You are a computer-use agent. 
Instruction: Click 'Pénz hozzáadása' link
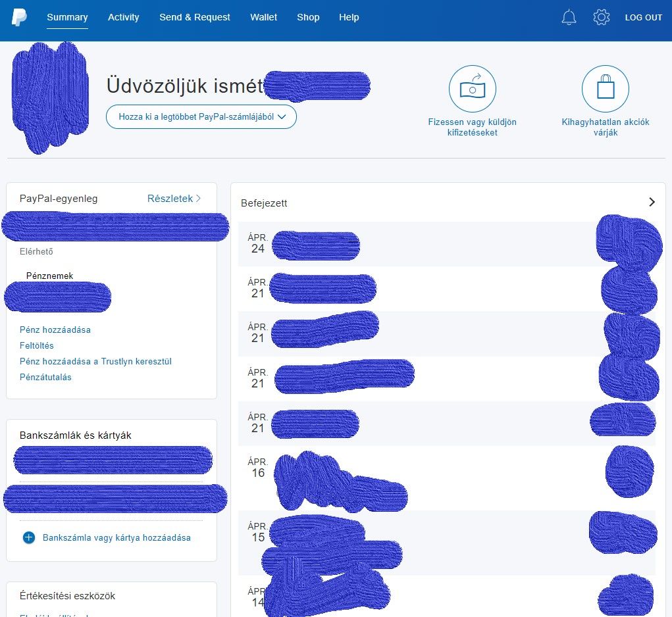click(55, 330)
